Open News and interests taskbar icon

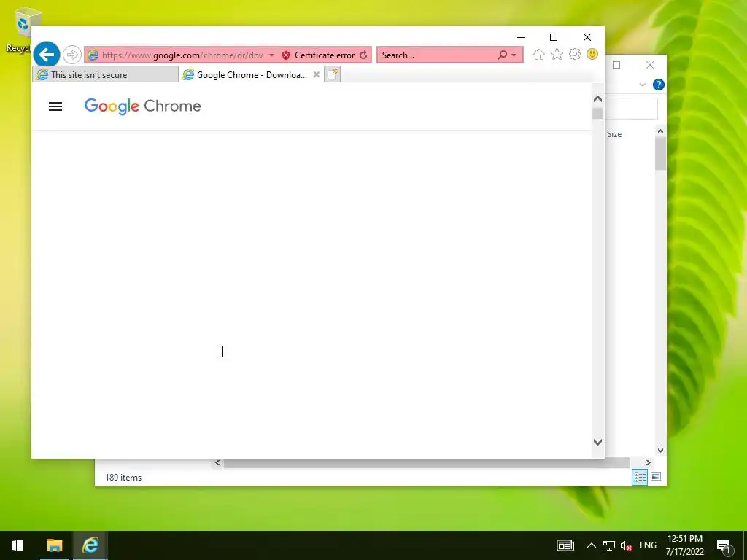[565, 545]
